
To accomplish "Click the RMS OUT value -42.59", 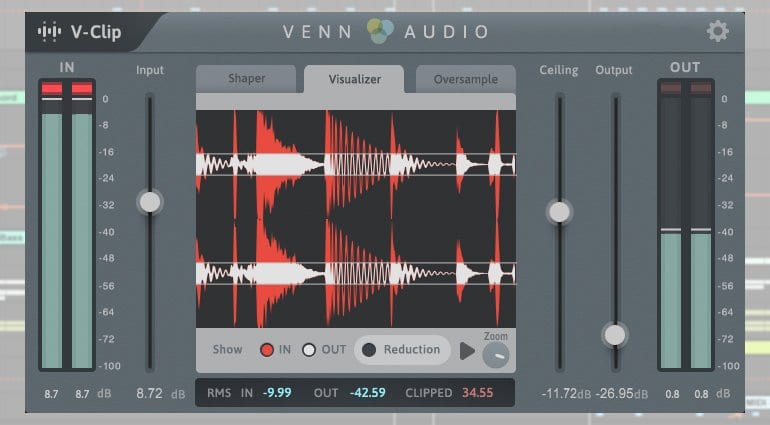I will pyautogui.click(x=367, y=393).
